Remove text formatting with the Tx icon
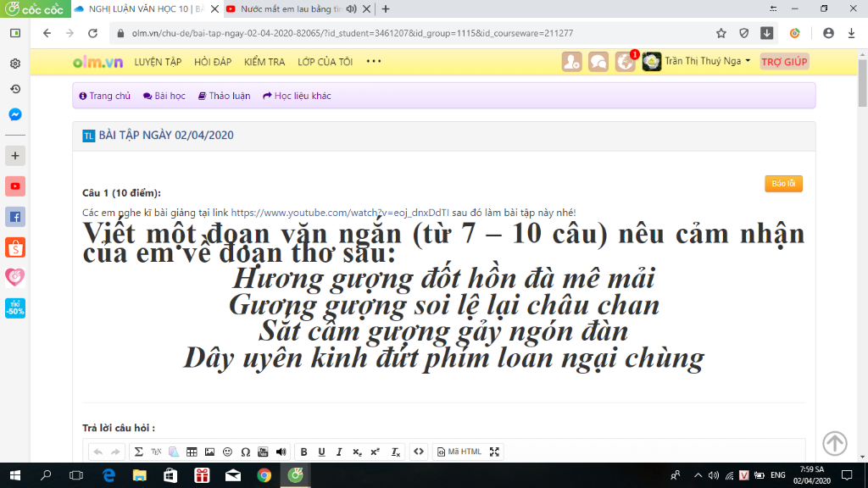The image size is (868, 488). [395, 452]
